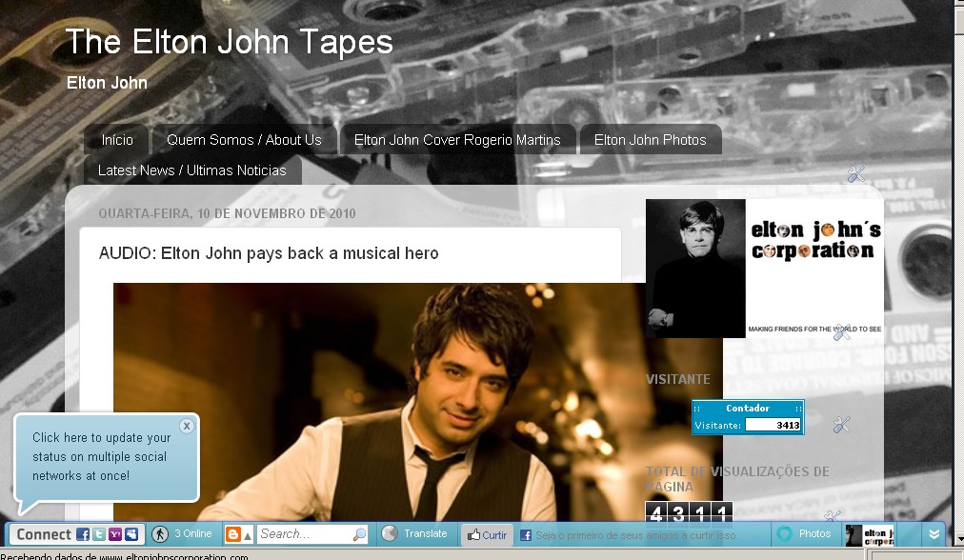The height and width of the screenshot is (560, 964).
Task: Click the wrench icon by the page views counter
Action: tap(832, 516)
